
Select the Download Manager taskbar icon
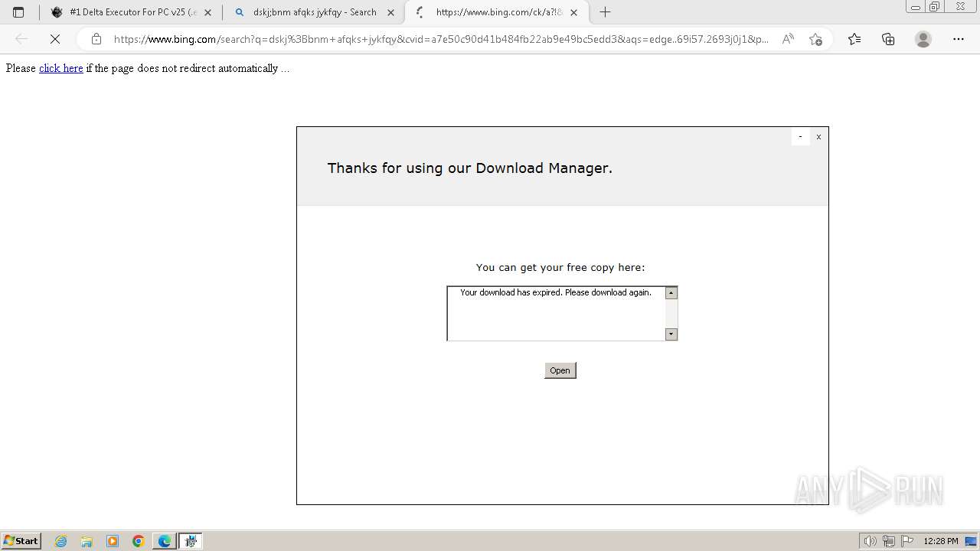[190, 541]
